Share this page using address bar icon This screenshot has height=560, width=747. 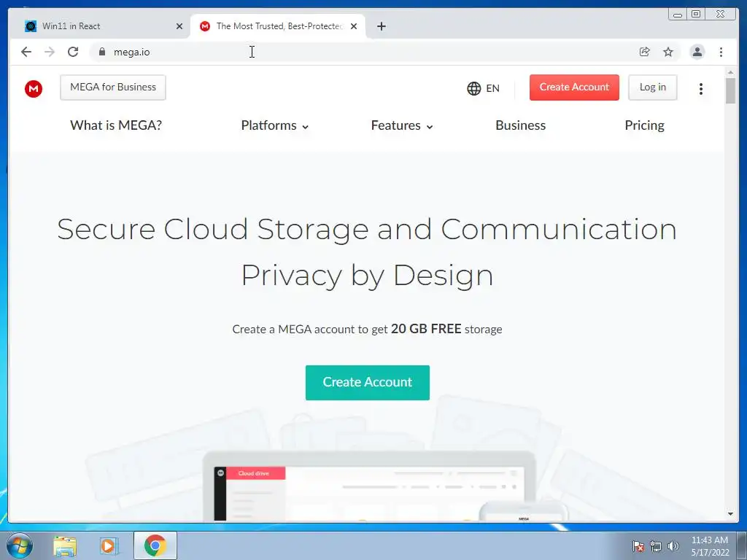coord(645,52)
